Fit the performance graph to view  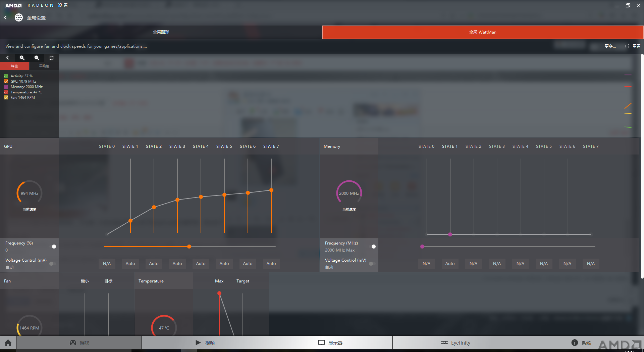pos(51,58)
